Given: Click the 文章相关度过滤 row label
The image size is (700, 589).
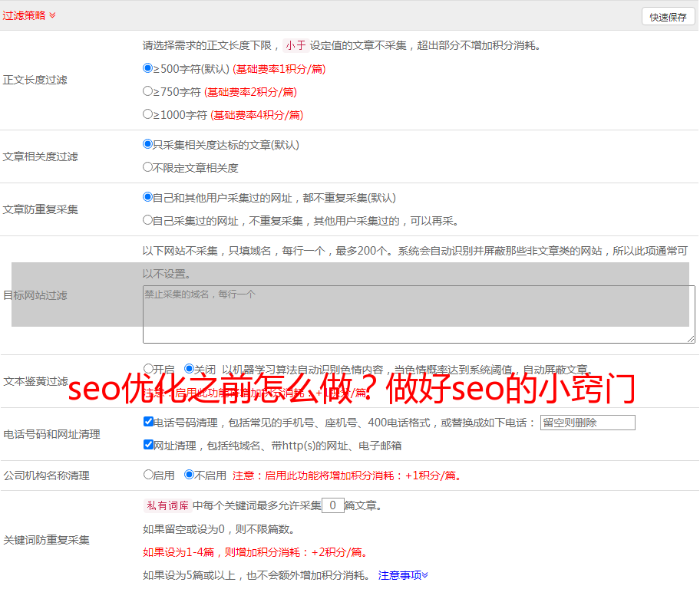Looking at the screenshot, I should pos(40,156).
